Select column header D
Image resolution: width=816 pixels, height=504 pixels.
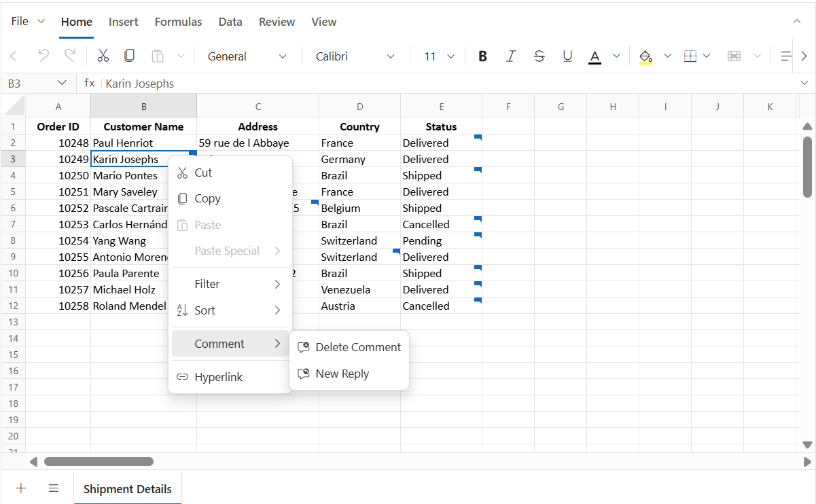(359, 106)
